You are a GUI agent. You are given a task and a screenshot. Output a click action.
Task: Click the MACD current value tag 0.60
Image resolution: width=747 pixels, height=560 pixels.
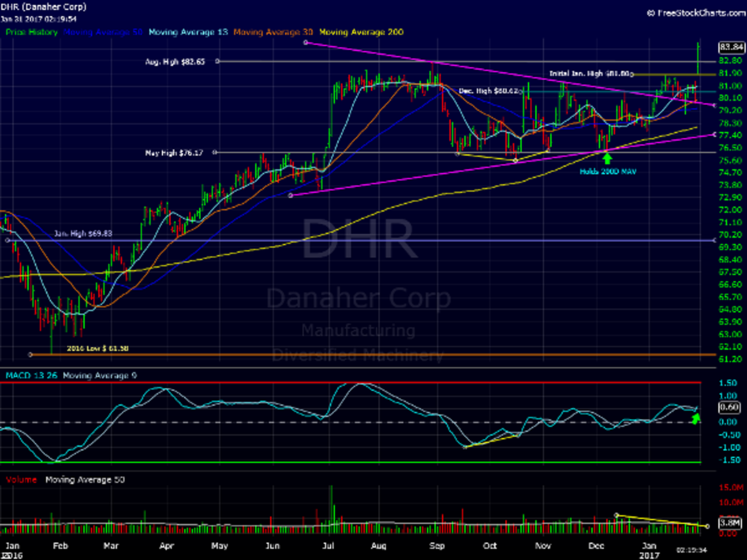coord(728,408)
